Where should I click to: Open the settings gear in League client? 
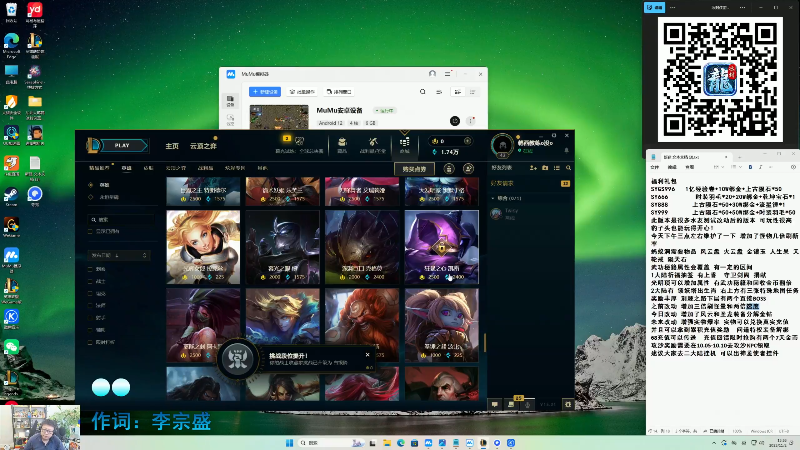tap(568, 404)
